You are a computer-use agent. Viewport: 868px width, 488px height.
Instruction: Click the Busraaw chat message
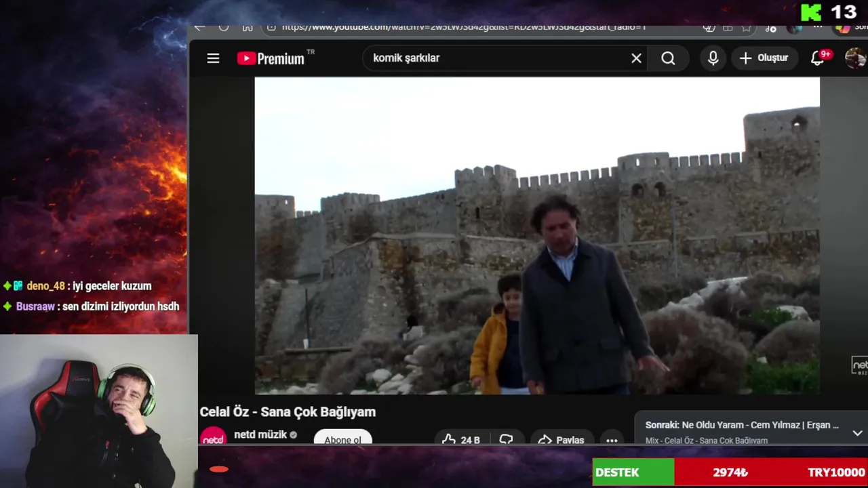pos(91,306)
